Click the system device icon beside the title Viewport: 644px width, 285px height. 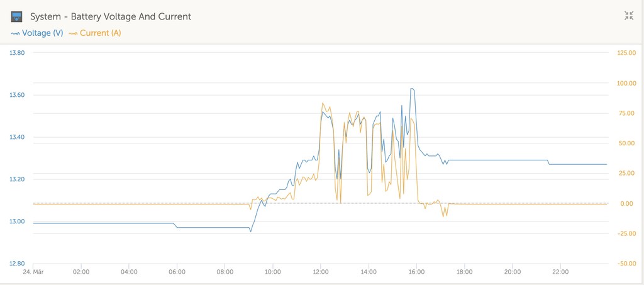tap(16, 17)
